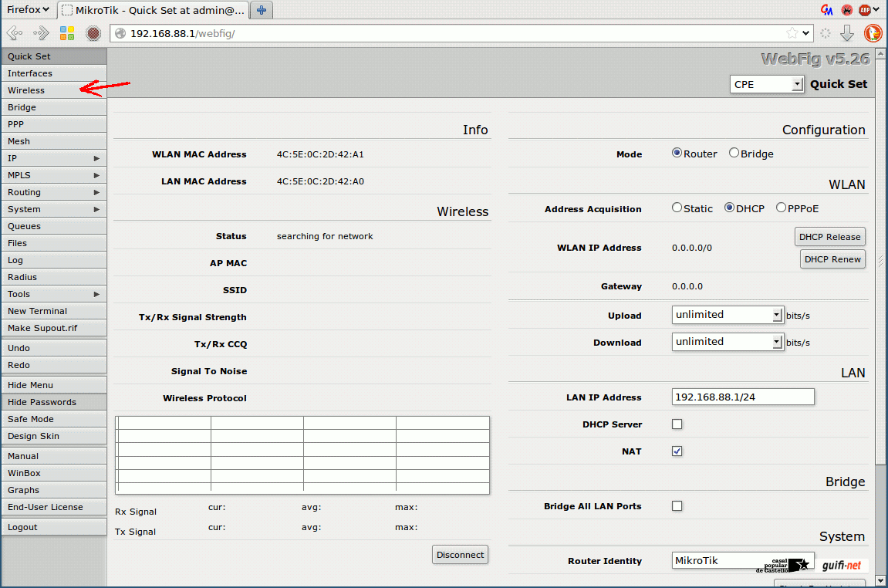888x588 pixels.
Task: Click the site identity globe icon
Action: click(120, 33)
